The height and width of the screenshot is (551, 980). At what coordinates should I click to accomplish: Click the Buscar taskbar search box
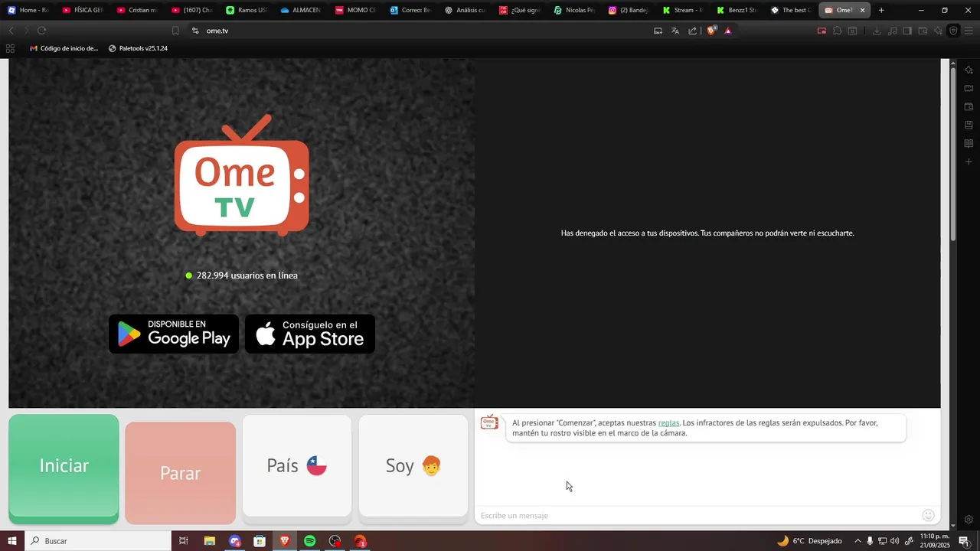click(x=98, y=541)
